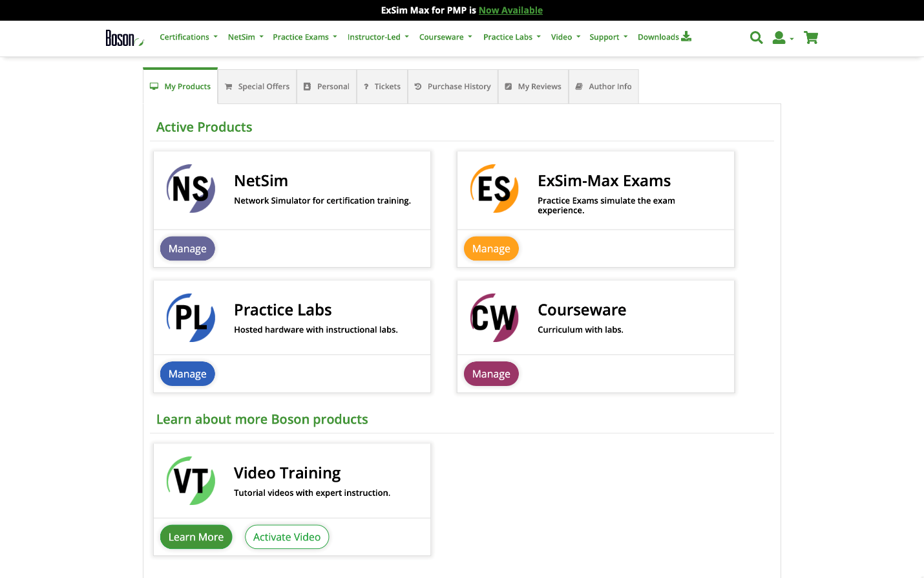
Task: Select the Tickets tab
Action: (382, 87)
